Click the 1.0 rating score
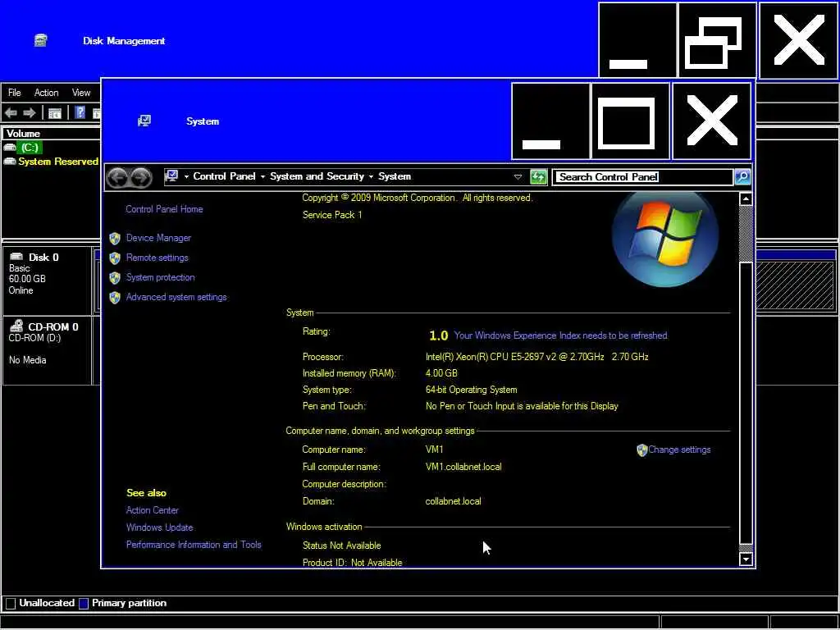Viewport: 840px width, 630px height. (x=438, y=336)
